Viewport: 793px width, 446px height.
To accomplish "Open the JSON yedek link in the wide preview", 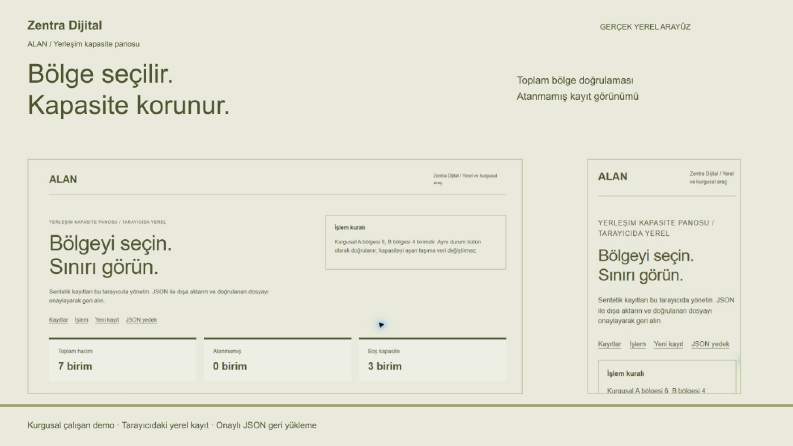I will 141,320.
